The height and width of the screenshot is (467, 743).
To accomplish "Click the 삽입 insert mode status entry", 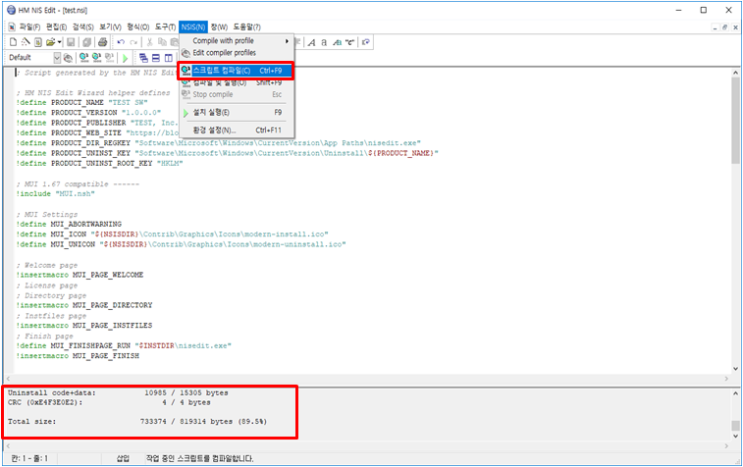I will coord(123,458).
